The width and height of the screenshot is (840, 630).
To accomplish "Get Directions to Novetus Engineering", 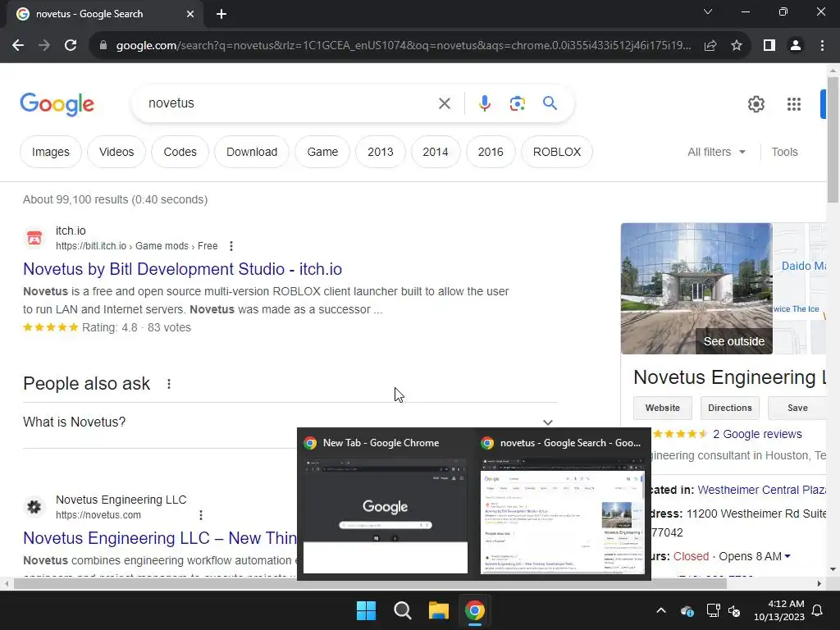I will (729, 408).
